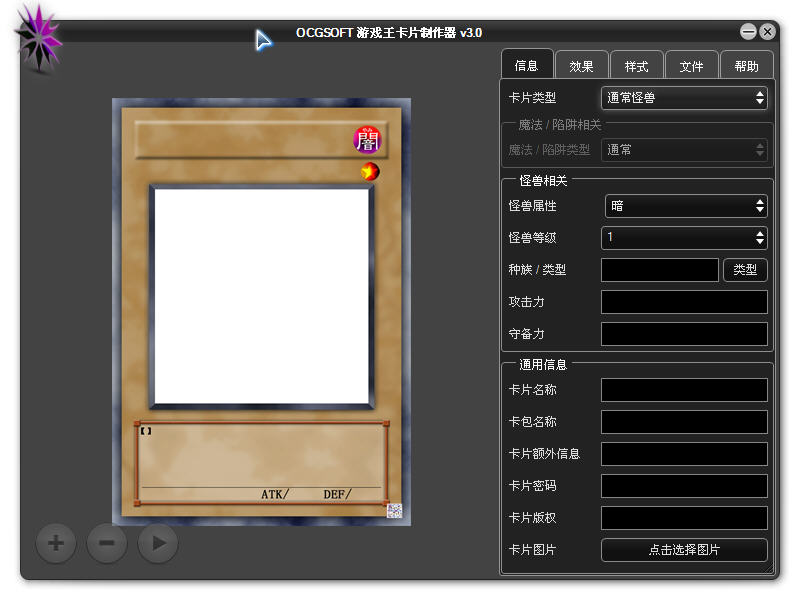Viewport: 800px width, 600px height.
Task: Click the 怪兽等级 label
Action: [532, 238]
